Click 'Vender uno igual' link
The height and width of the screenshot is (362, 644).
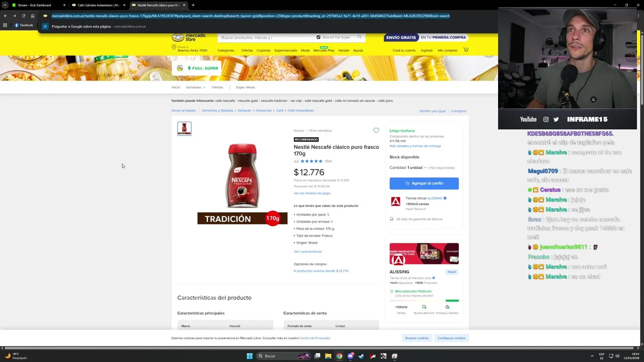(x=432, y=111)
